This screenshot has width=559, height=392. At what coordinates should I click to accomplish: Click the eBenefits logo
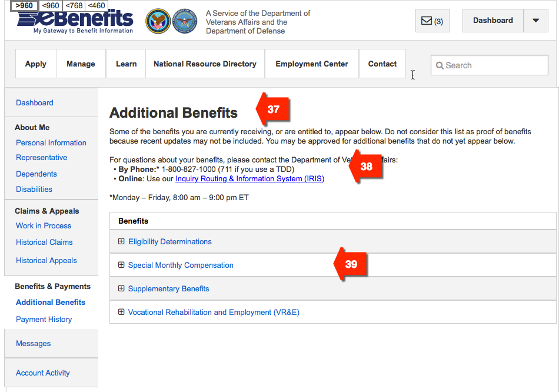[75, 21]
